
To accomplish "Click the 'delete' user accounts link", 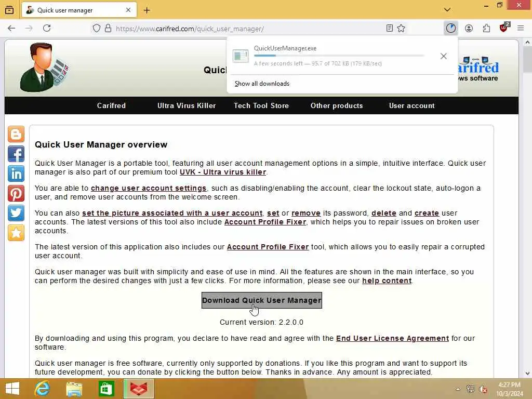I will (x=384, y=213).
